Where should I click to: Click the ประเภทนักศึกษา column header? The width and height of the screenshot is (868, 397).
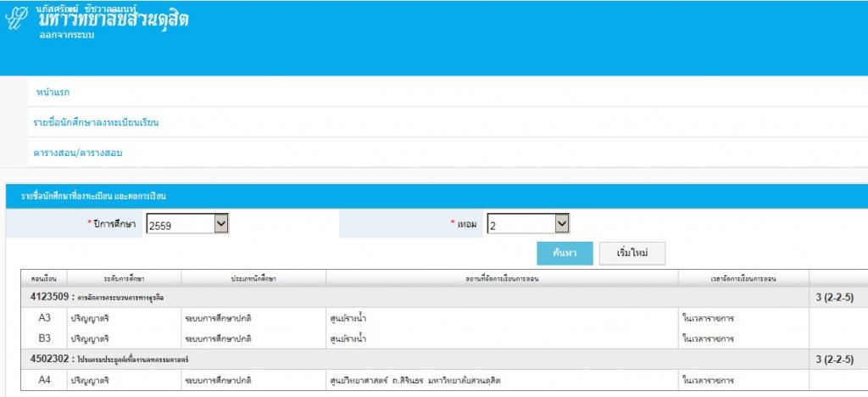253,278
